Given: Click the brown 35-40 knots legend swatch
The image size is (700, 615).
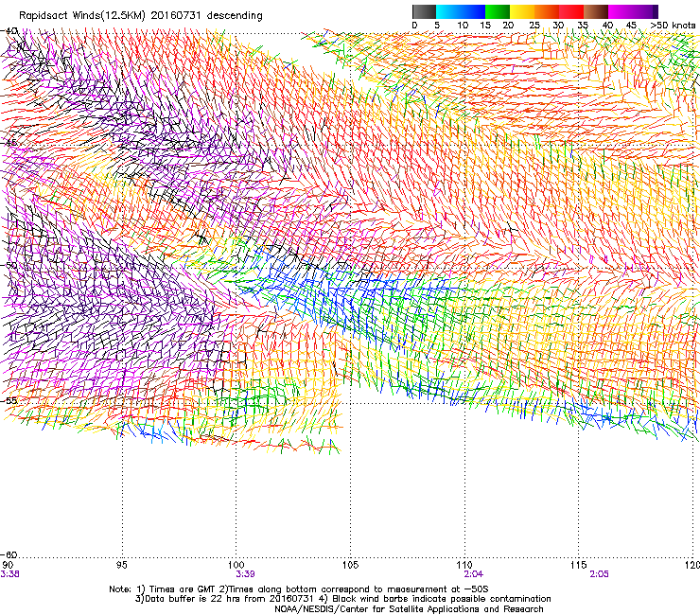Looking at the screenshot, I should point(596,11).
